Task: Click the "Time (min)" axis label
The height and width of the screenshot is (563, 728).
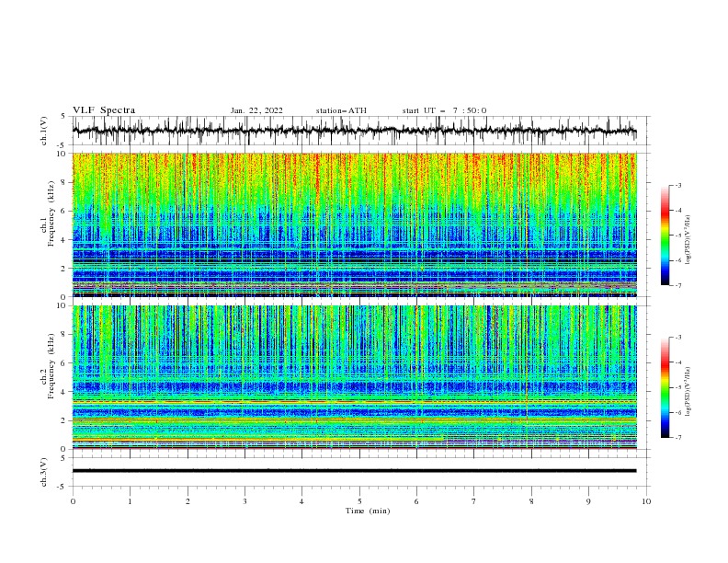Action: [x=368, y=511]
